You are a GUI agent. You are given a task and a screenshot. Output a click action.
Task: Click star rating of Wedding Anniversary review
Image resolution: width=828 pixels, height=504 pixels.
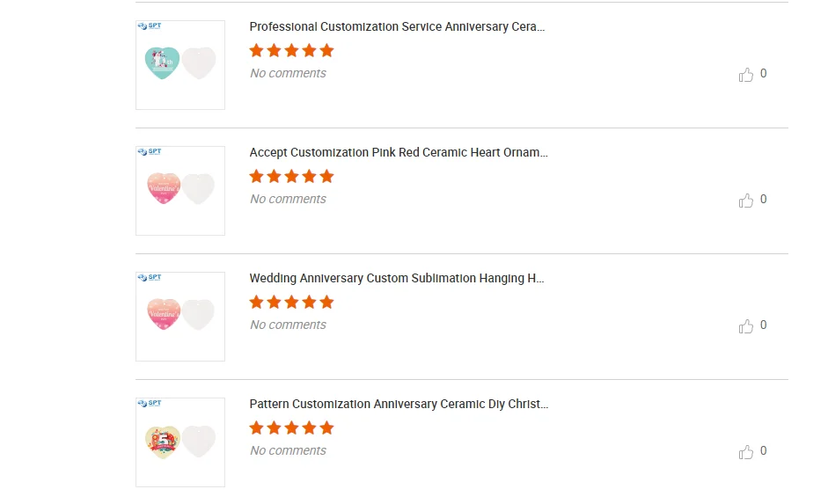tap(291, 303)
